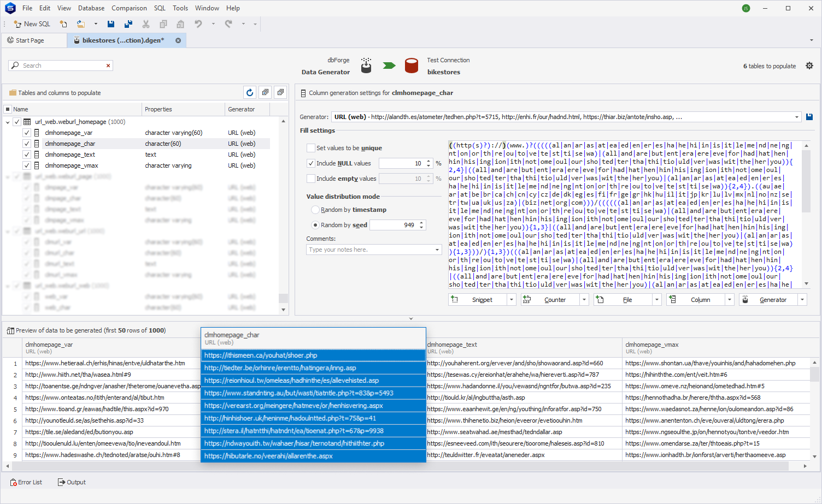Click the New SQL toolbar button
The width and height of the screenshot is (822, 504).
(32, 24)
